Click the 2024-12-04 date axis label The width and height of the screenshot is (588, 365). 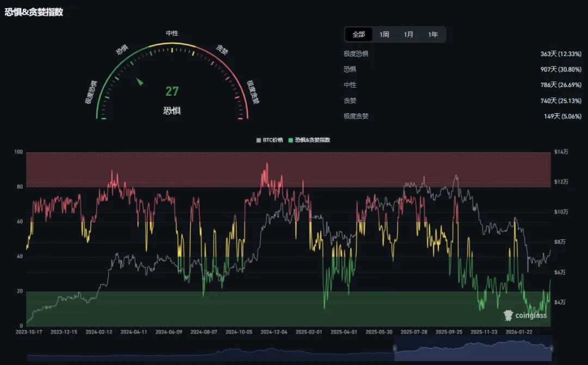(x=274, y=332)
